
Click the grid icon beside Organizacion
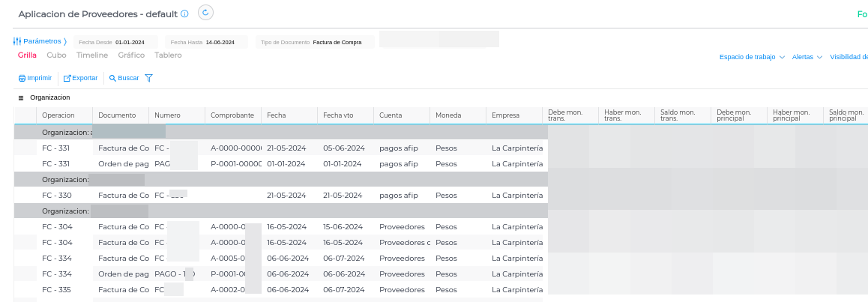(21, 98)
